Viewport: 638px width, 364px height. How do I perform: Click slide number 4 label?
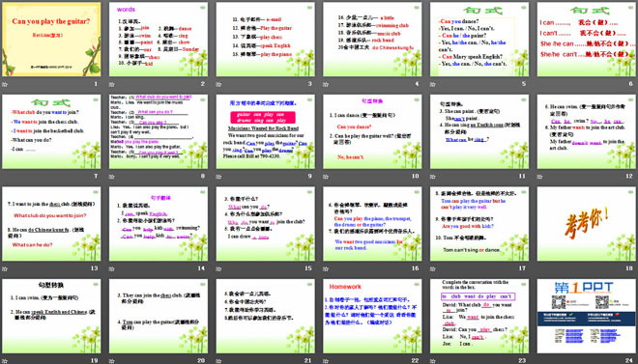pos(417,84)
